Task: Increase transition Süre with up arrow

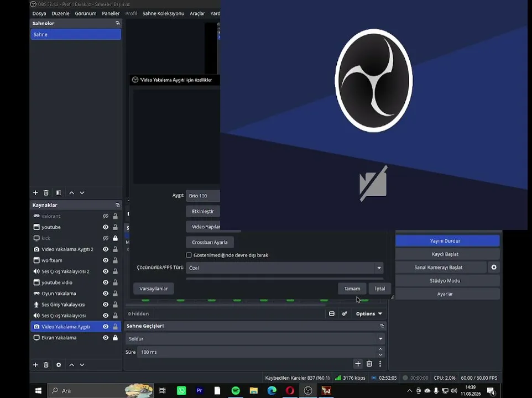Action: click(x=380, y=349)
